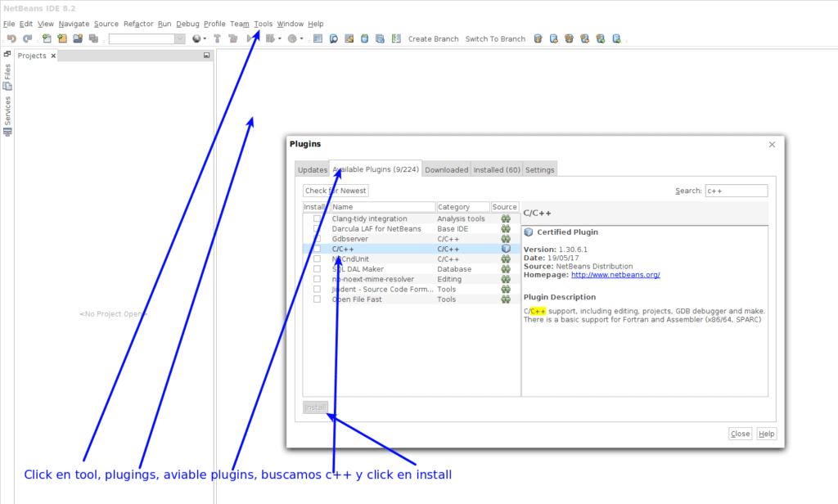Check the Gdbserver install checkbox
This screenshot has width=838, height=504.
coord(317,239)
